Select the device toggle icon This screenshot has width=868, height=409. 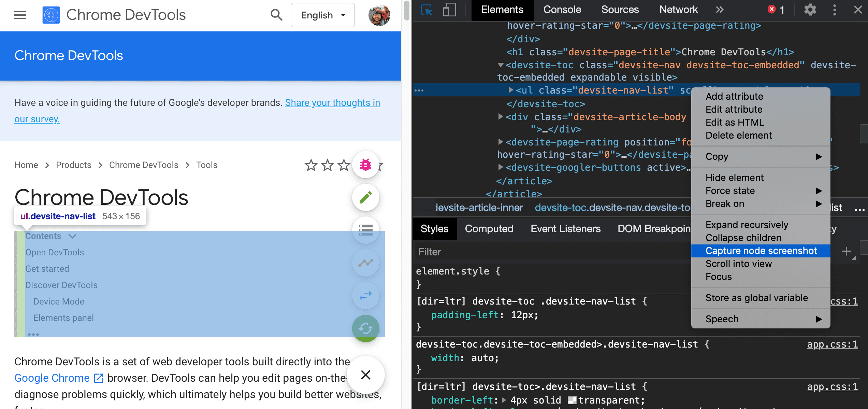448,10
